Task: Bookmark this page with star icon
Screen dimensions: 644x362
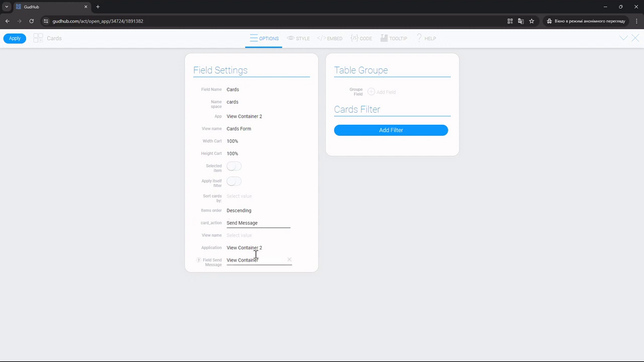Action: click(x=532, y=21)
